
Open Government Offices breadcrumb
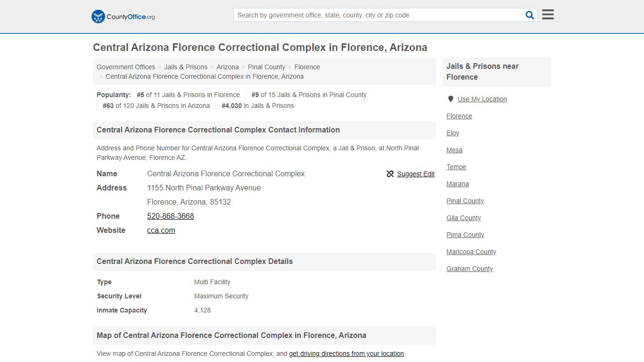[126, 67]
